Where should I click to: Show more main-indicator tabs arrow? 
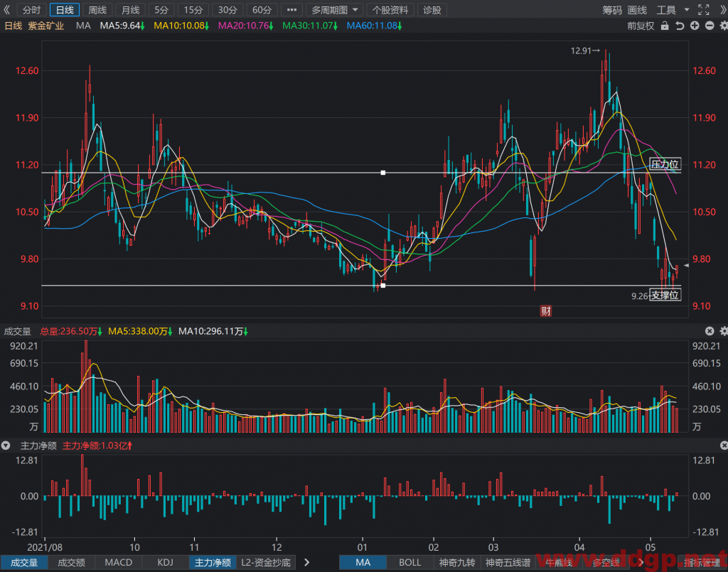point(641,562)
